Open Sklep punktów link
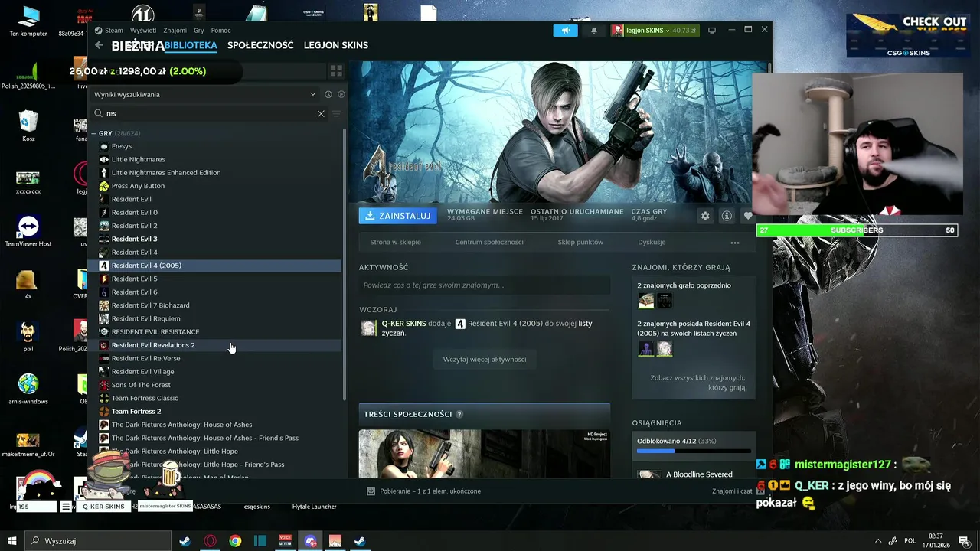980x551 pixels. (580, 242)
